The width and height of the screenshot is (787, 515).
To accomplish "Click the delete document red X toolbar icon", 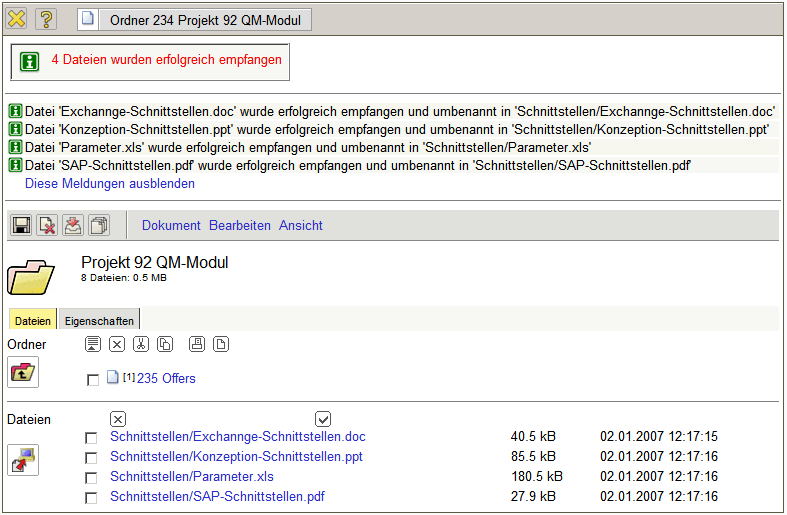I will click(x=47, y=226).
